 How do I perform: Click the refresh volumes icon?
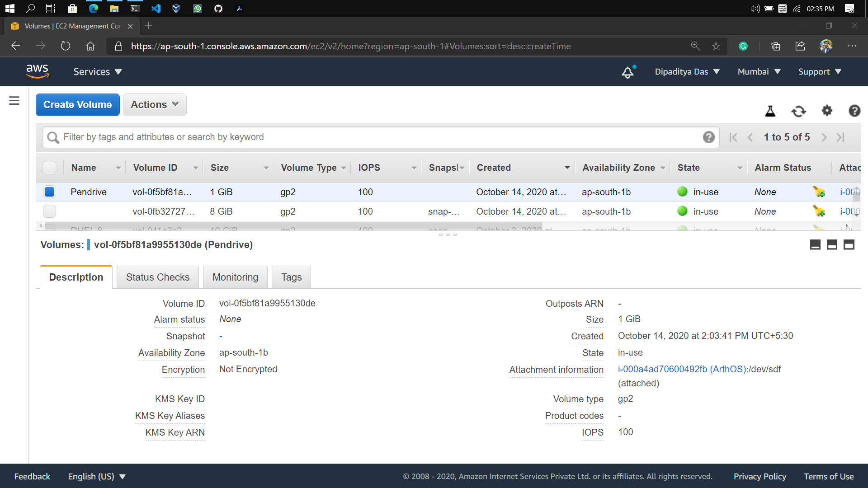click(x=798, y=111)
